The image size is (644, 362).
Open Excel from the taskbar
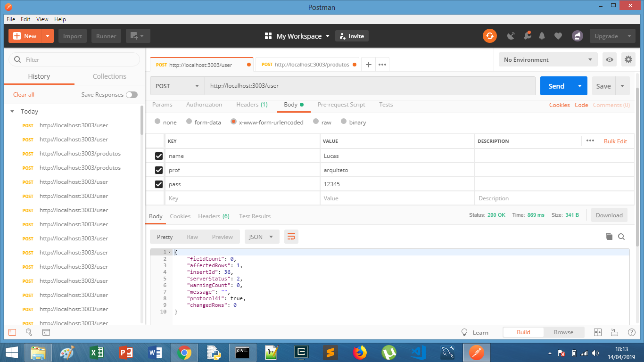pos(97,352)
